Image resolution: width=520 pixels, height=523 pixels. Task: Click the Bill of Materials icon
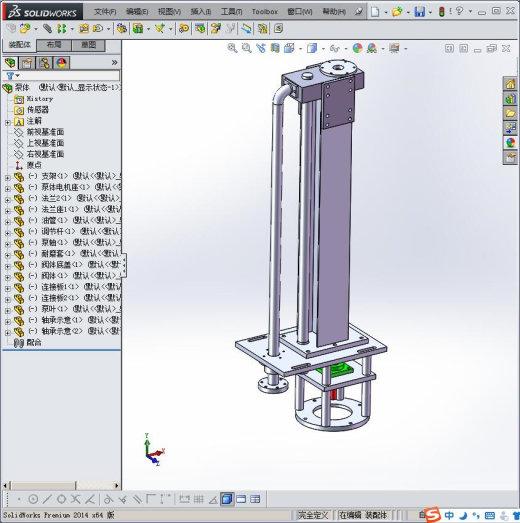tap(200, 29)
